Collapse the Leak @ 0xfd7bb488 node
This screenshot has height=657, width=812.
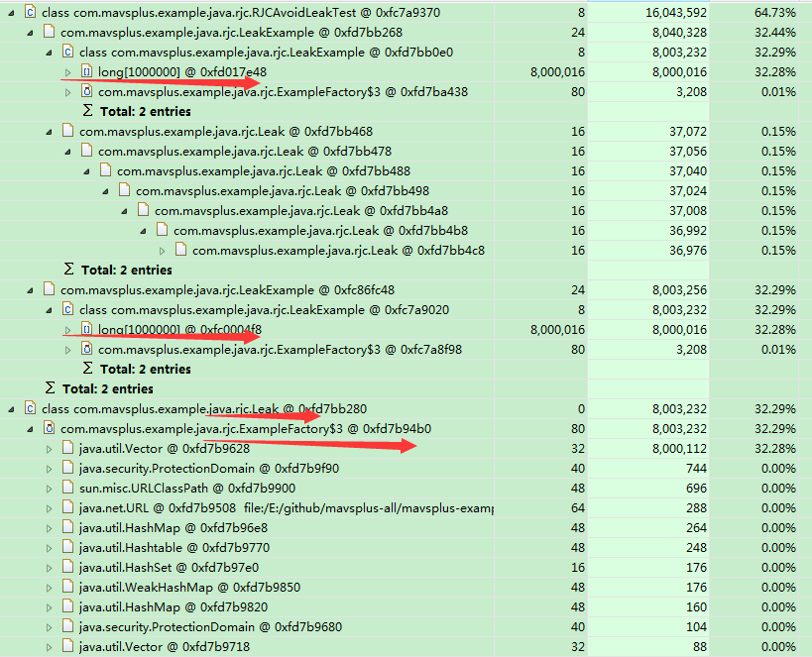[x=87, y=171]
